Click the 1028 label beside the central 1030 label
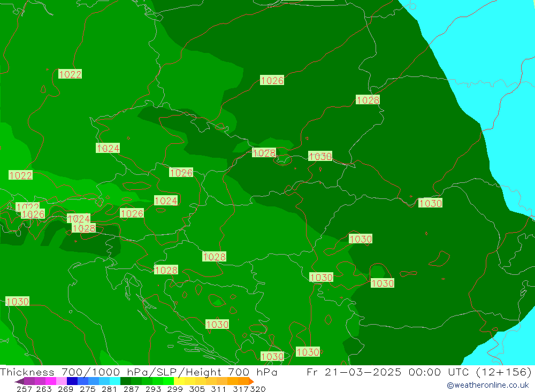Screen dimensions: 535x392 point(264,153)
